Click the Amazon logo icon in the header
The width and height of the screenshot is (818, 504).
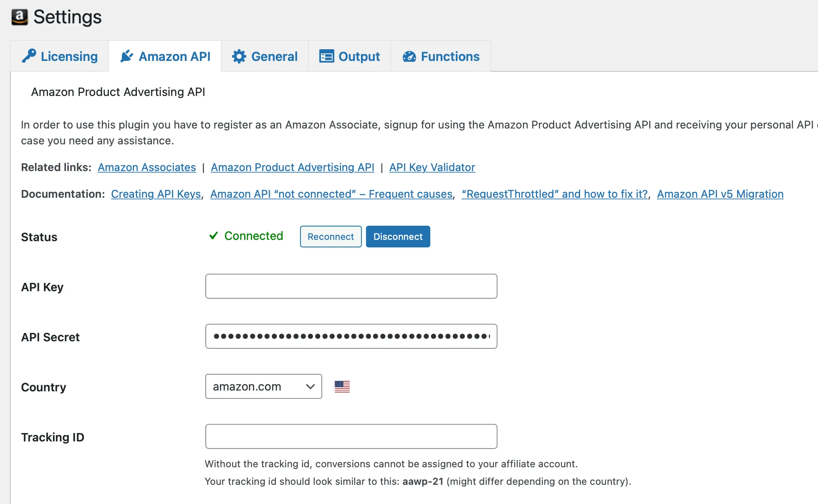point(20,17)
